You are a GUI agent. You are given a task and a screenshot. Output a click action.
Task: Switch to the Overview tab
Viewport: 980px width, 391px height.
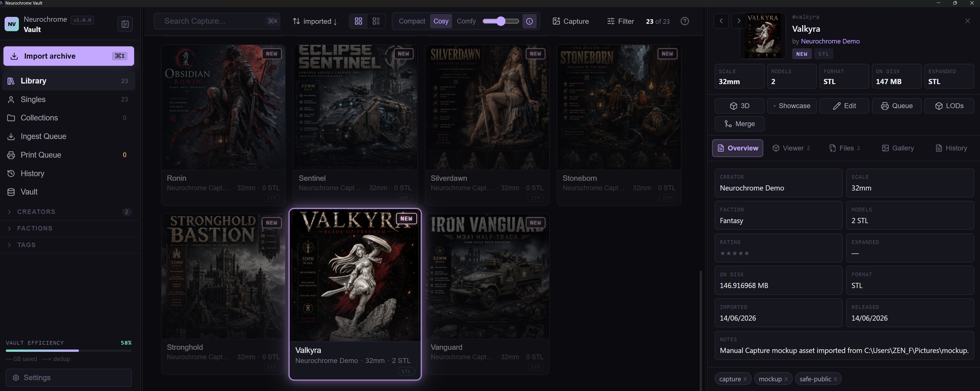(737, 148)
